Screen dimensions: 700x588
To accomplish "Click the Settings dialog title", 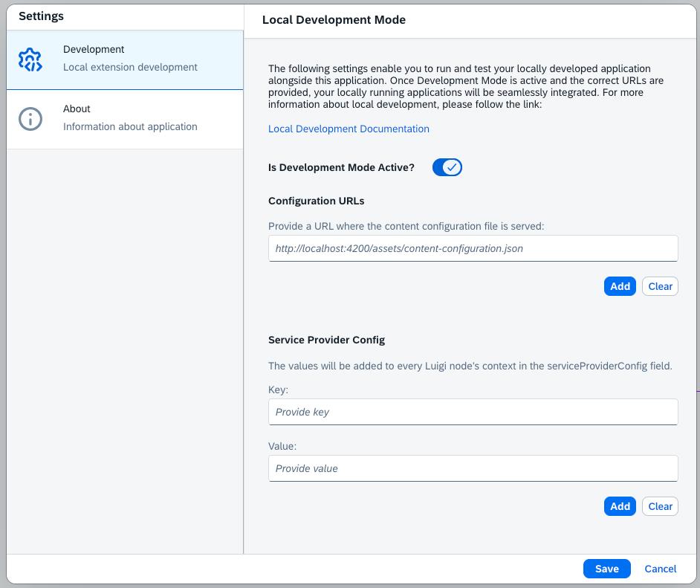I will click(42, 16).
